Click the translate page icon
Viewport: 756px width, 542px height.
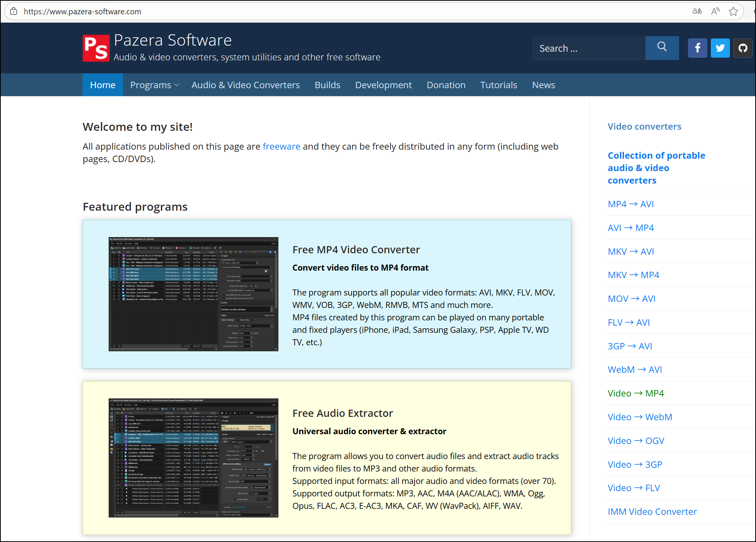pyautogui.click(x=697, y=11)
